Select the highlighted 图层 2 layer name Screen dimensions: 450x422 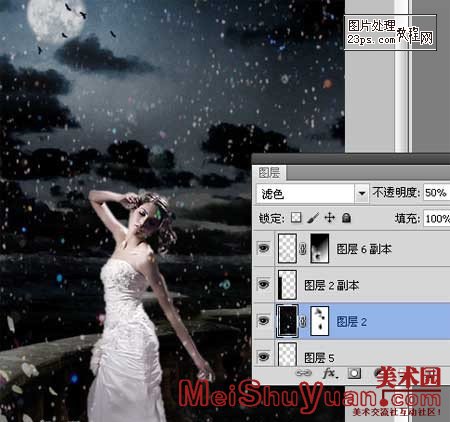point(352,322)
